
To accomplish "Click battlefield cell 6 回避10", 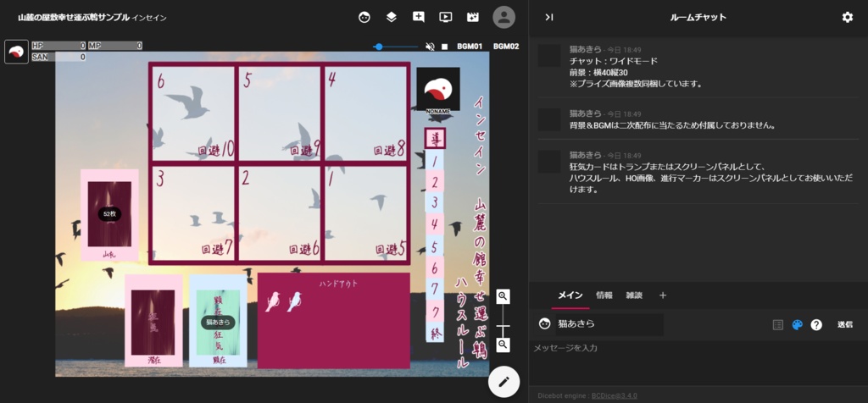I will coord(194,113).
